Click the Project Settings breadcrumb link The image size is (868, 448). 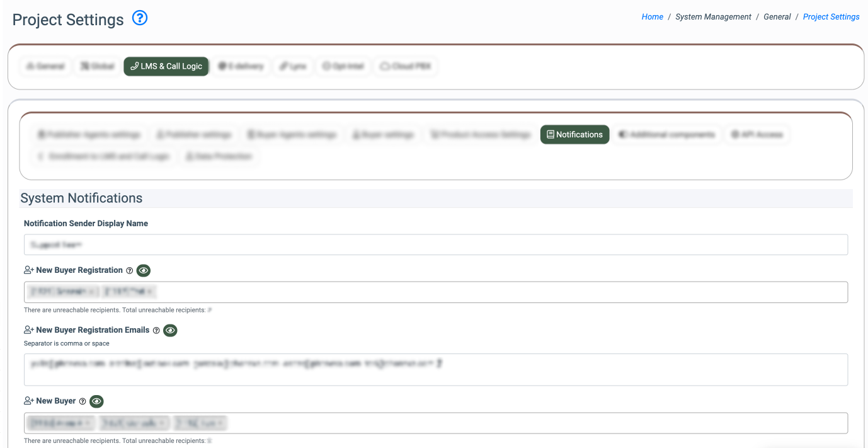pos(831,17)
